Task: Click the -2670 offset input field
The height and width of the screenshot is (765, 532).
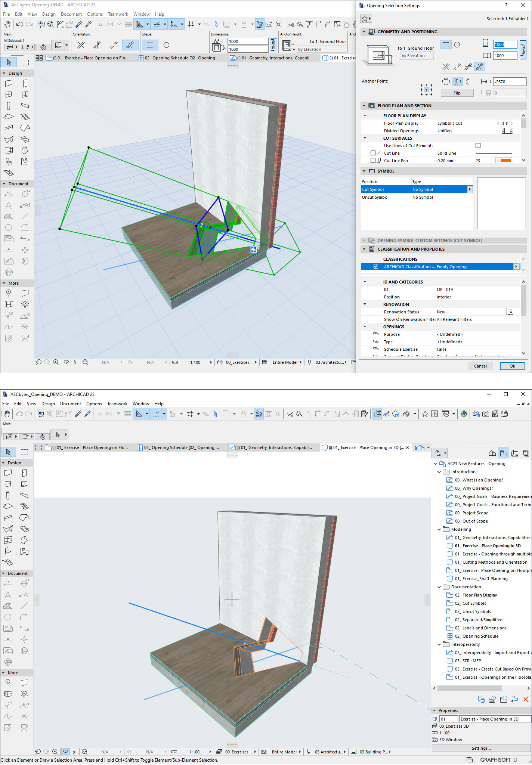Action: [x=510, y=82]
